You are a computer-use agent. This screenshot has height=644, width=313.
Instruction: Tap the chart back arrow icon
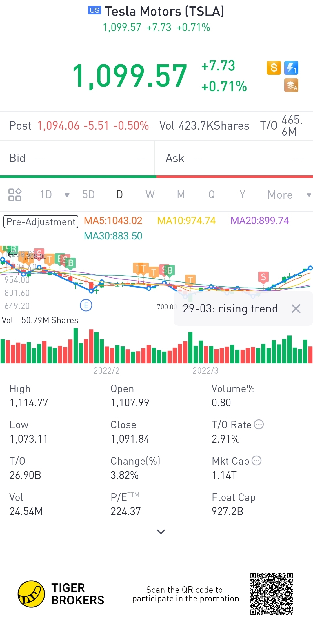click(x=12, y=254)
